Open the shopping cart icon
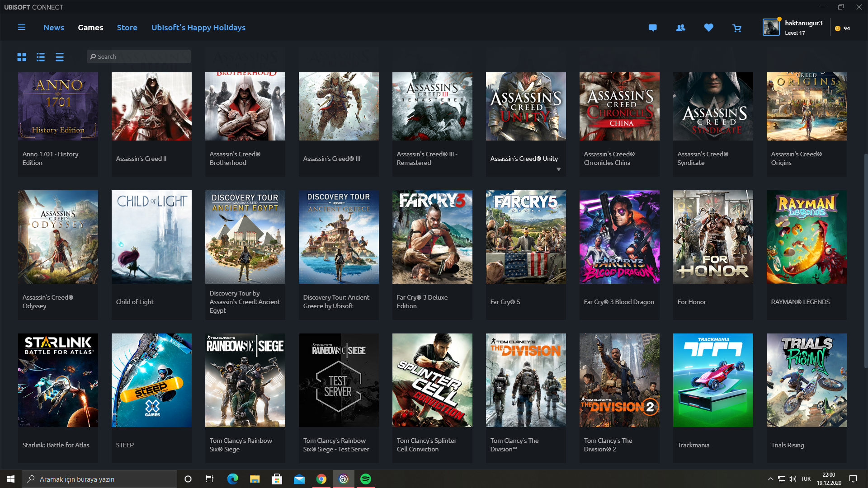 [x=736, y=28]
